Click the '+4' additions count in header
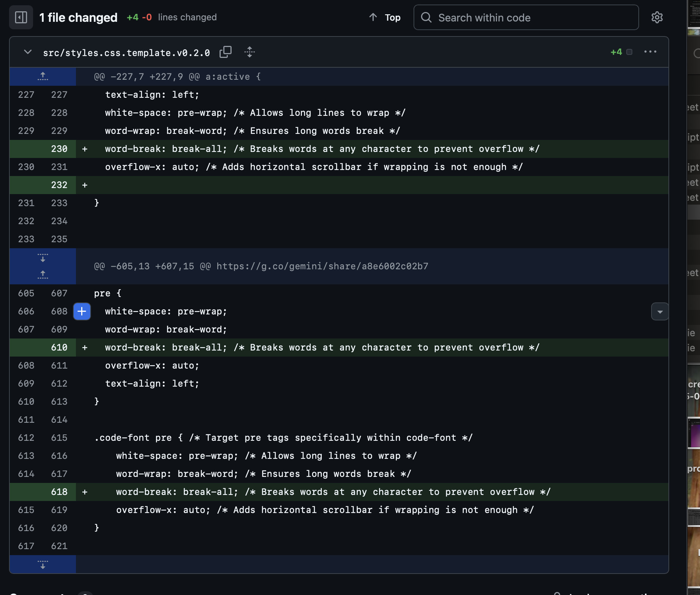 coord(133,17)
